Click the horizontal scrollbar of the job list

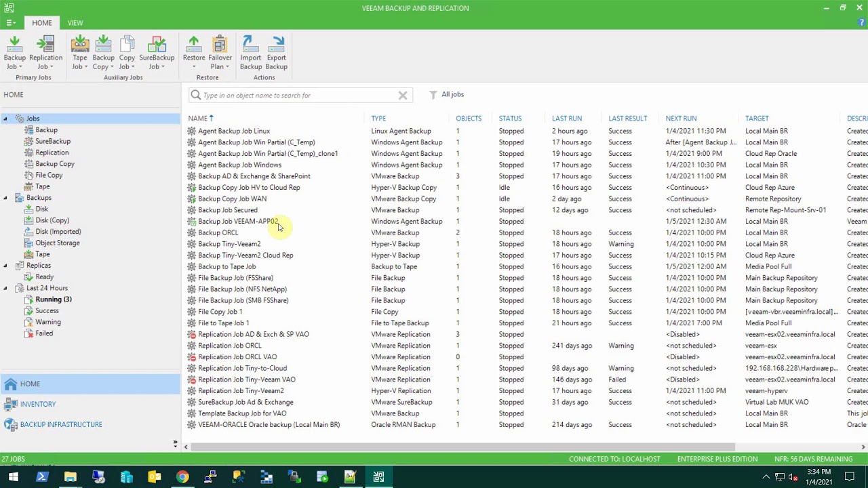coord(462,447)
